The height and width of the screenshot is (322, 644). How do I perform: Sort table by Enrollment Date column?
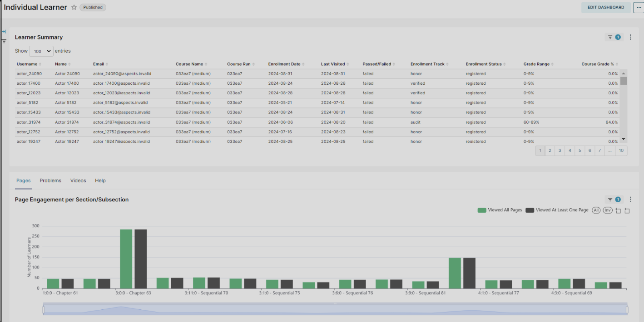coord(287,64)
